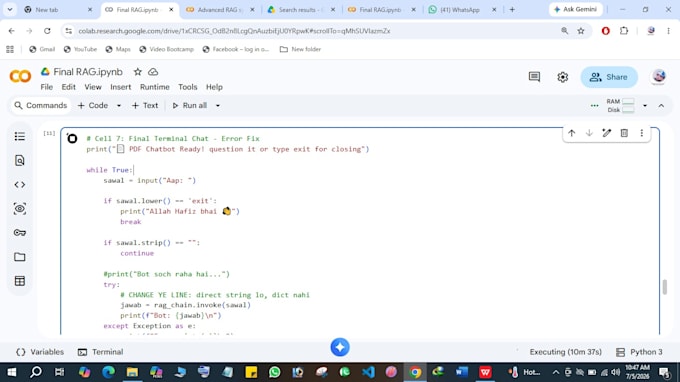
Task: Expand the Run all dropdown arrow
Action: [218, 105]
